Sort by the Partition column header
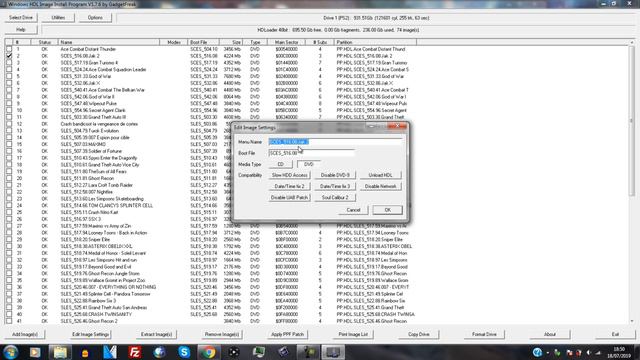 (375, 42)
